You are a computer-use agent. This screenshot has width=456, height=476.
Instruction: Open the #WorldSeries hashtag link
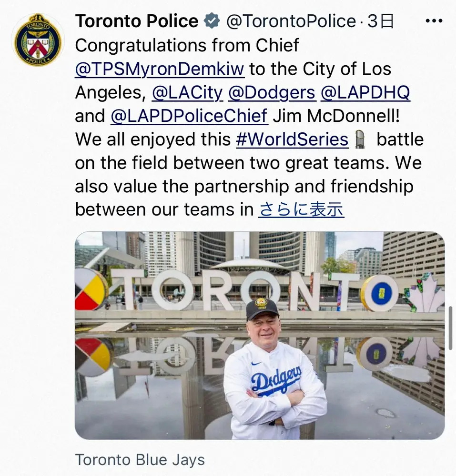point(292,139)
